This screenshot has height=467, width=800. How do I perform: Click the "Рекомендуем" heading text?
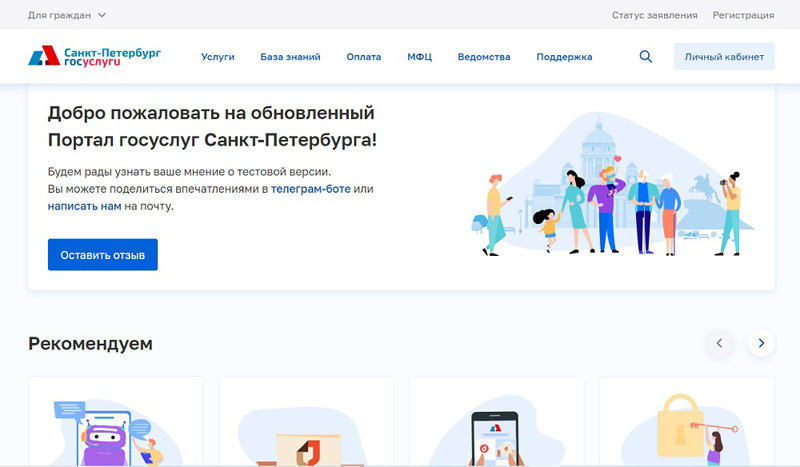pyautogui.click(x=90, y=343)
